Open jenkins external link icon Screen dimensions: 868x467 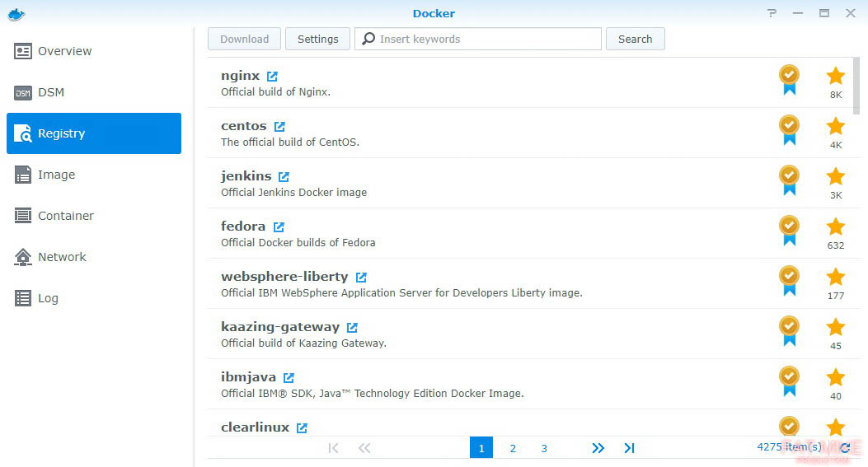point(284,177)
